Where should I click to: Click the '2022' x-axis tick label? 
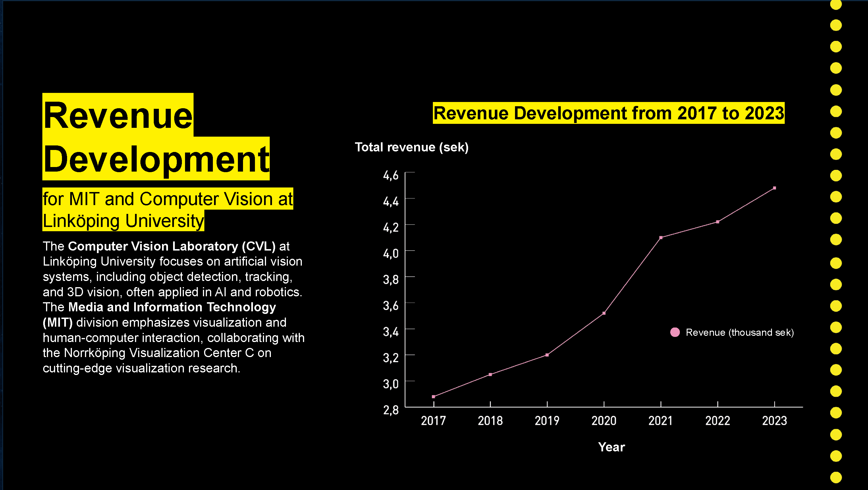pos(718,421)
